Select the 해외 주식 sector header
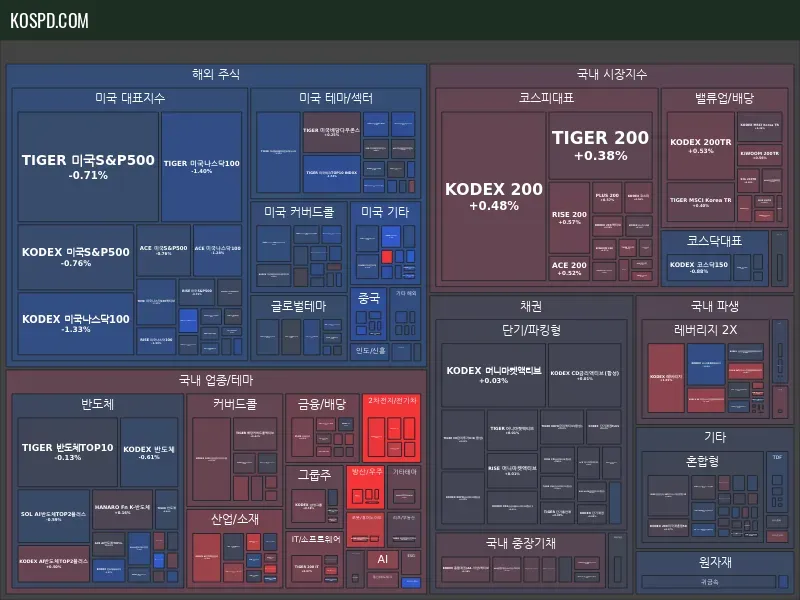 (x=216, y=74)
